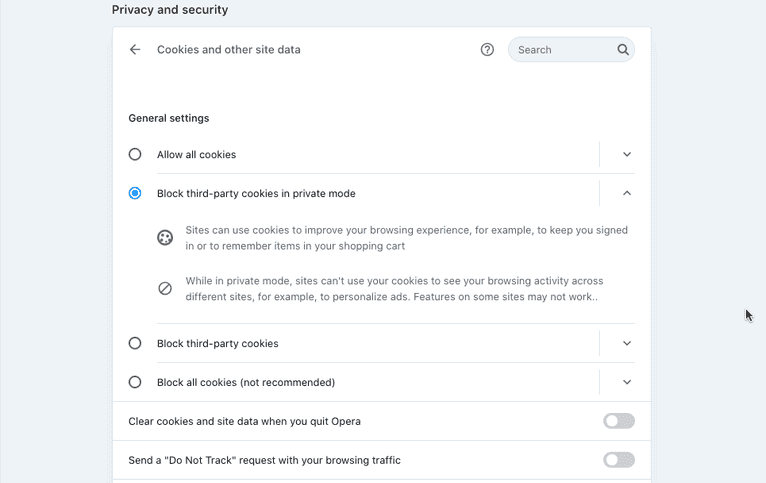Expand the Block third-party cookies chevron
766x483 pixels.
tap(627, 344)
